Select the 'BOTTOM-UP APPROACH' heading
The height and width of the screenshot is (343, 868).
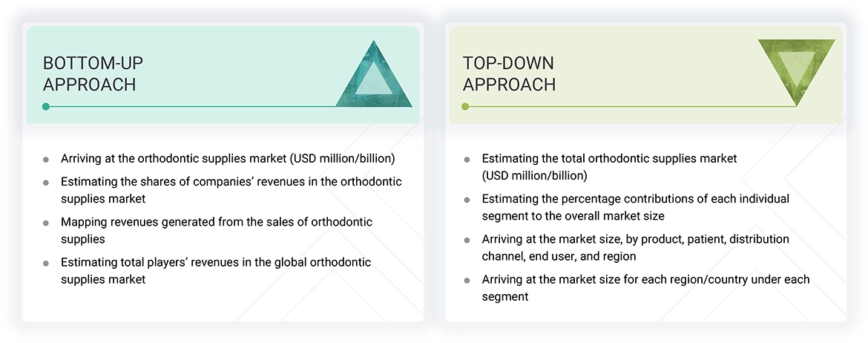click(x=89, y=73)
